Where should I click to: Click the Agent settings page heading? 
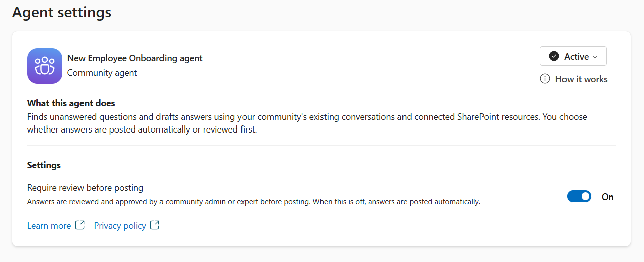pyautogui.click(x=61, y=12)
